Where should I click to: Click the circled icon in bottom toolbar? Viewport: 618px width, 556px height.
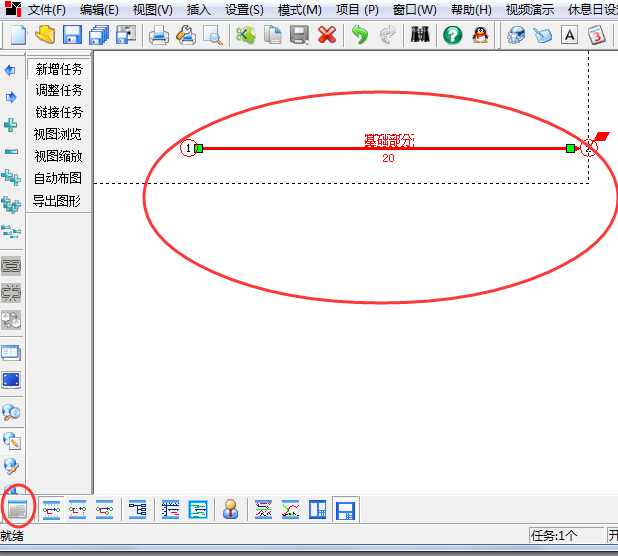click(x=17, y=510)
